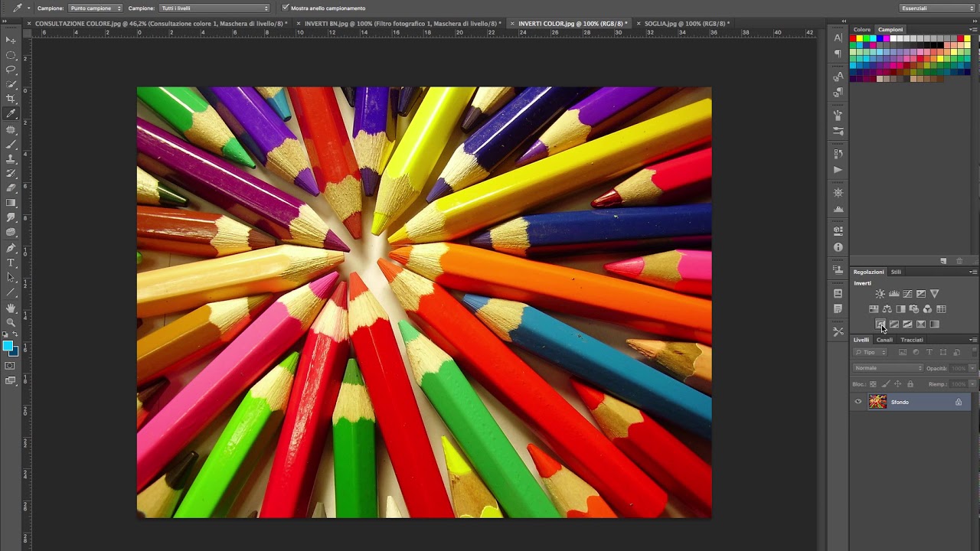The height and width of the screenshot is (551, 980).
Task: Select the Move tool
Action: [11, 40]
